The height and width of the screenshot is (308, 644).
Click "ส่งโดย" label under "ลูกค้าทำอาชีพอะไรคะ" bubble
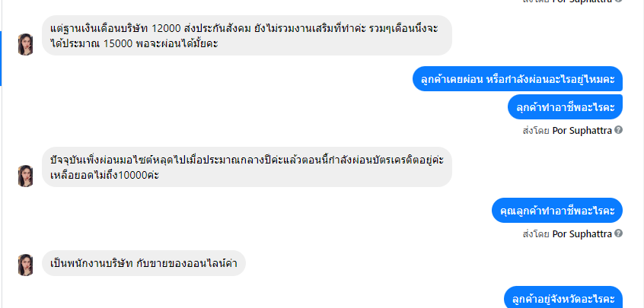(536, 130)
